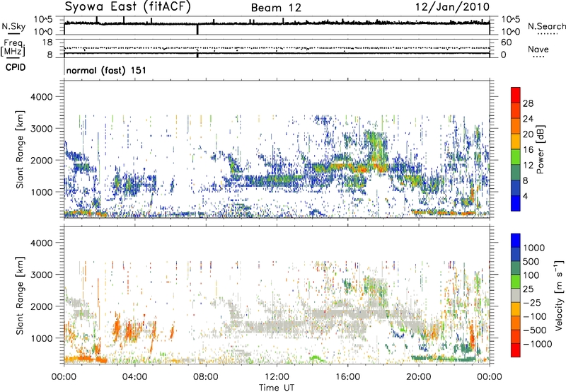Select the 'Beam 12' header label
This screenshot has width=566, height=392.
pos(276,8)
